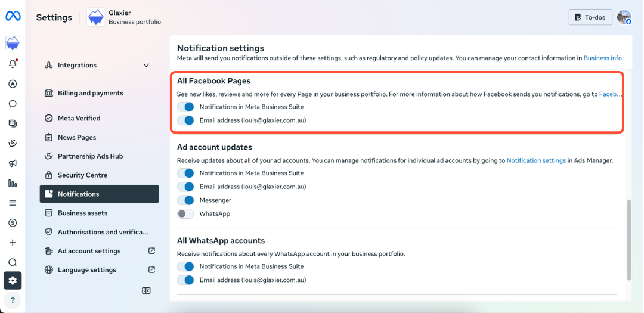The height and width of the screenshot is (313, 644).
Task: Click the handshake icon in left rail
Action: pyautogui.click(x=13, y=143)
